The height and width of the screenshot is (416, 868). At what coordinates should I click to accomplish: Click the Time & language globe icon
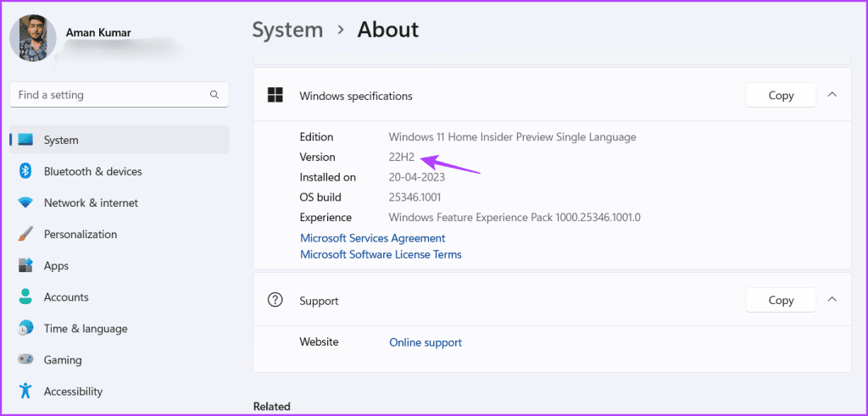point(25,328)
